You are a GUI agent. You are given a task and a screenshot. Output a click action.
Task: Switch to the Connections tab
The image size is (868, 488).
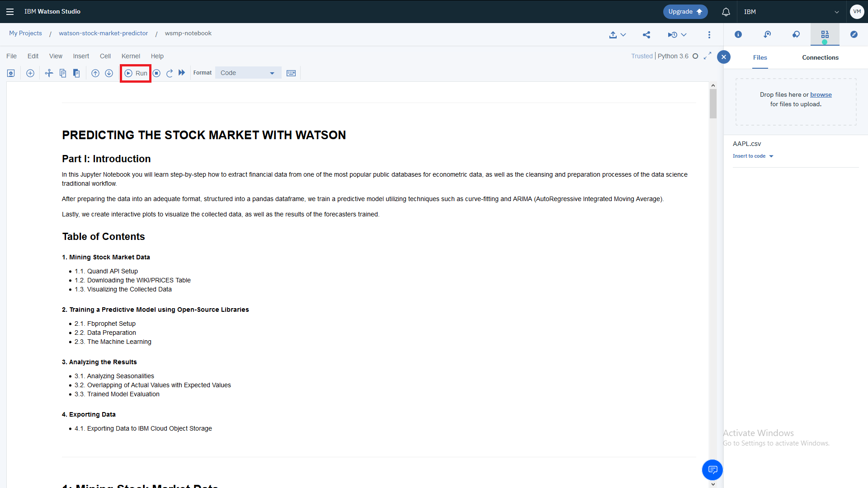point(820,57)
